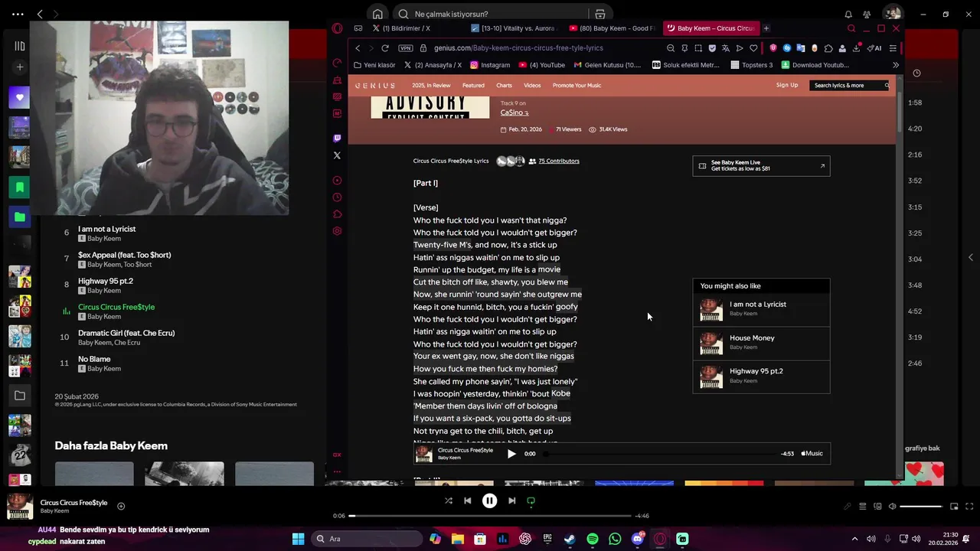The image size is (980, 551).
Task: Open browser extensions puzzle icon
Action: (x=828, y=47)
